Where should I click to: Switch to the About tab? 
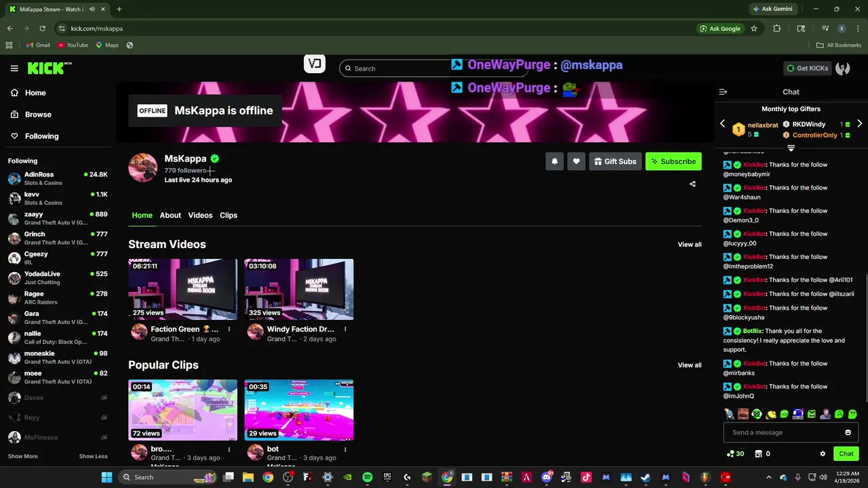tap(170, 216)
